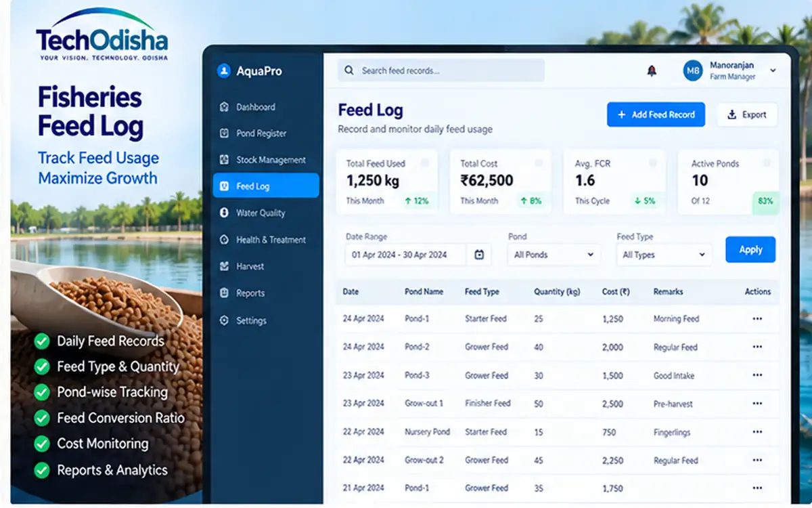Open actions menu for Nursery Pond row
Screen dimensions: 812x508
coord(757,431)
